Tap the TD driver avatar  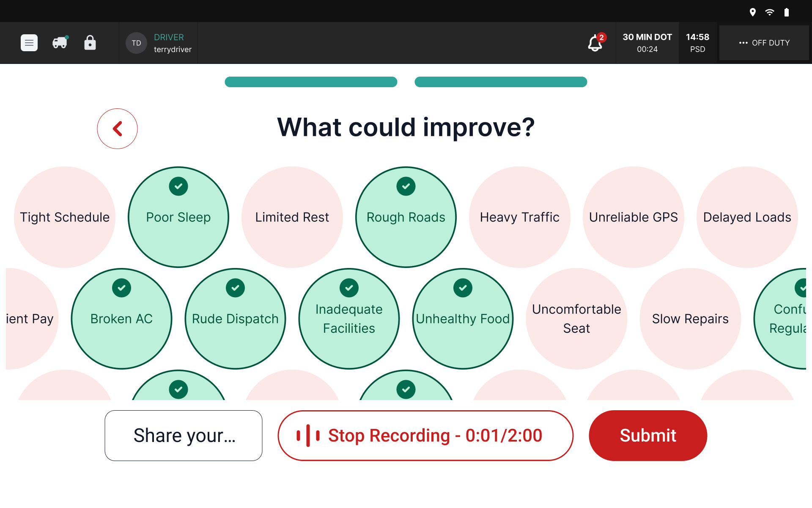click(x=136, y=43)
